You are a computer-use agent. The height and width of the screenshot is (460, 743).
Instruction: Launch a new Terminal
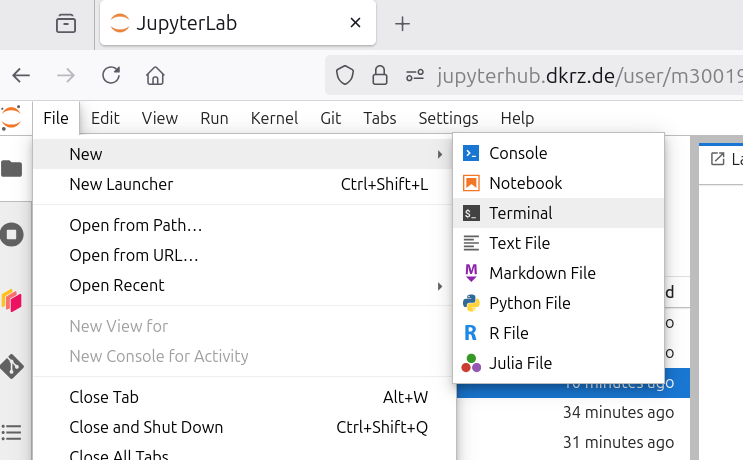pos(559,213)
